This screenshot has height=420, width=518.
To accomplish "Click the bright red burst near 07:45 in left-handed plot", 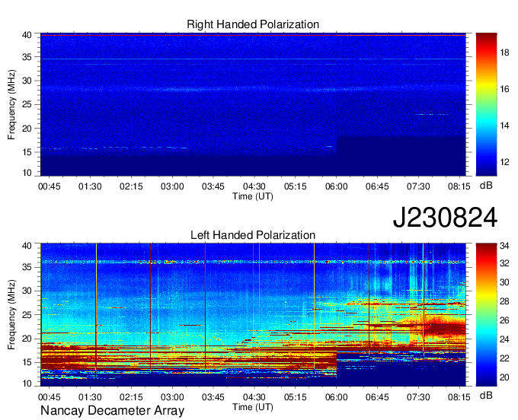I will click(444, 328).
